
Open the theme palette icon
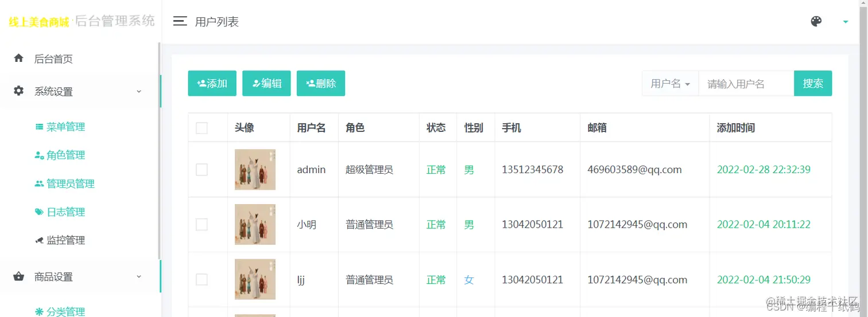click(x=816, y=21)
